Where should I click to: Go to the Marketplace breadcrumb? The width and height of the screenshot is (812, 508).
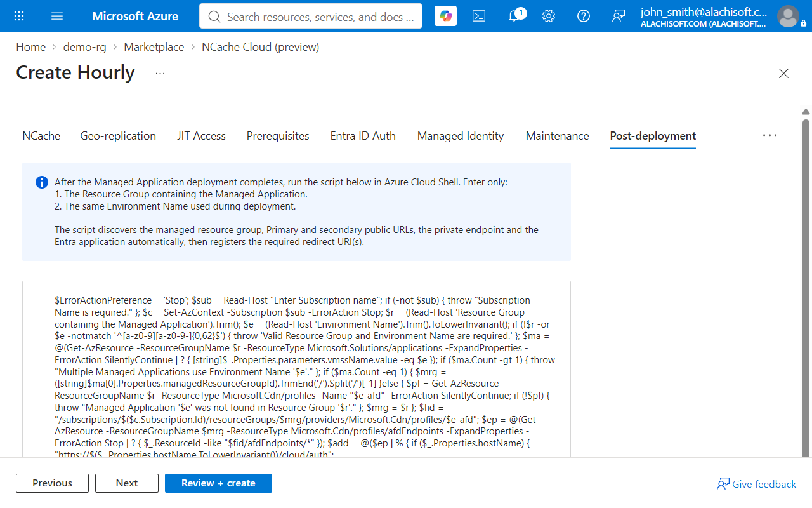click(154, 47)
